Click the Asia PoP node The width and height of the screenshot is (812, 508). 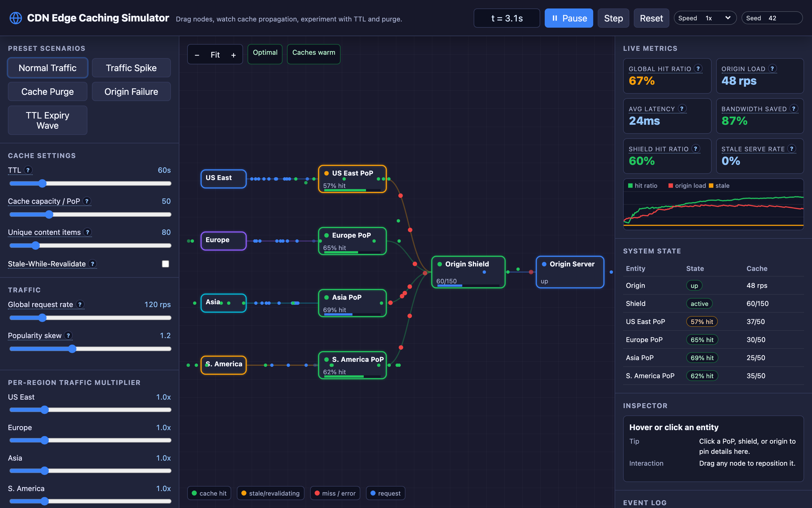pos(352,303)
